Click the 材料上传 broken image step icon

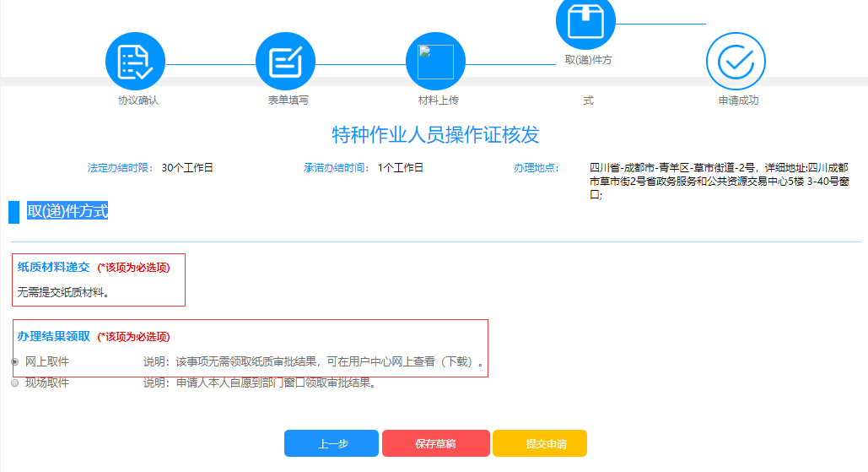point(435,62)
